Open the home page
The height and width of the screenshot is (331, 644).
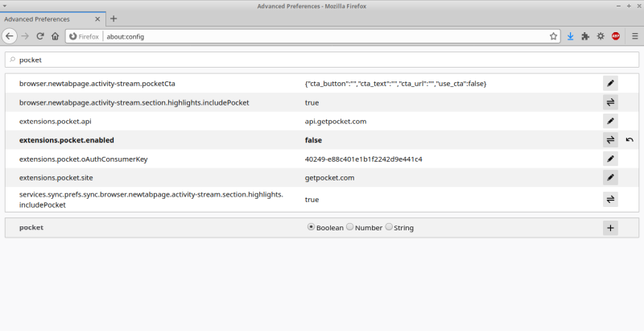click(55, 36)
